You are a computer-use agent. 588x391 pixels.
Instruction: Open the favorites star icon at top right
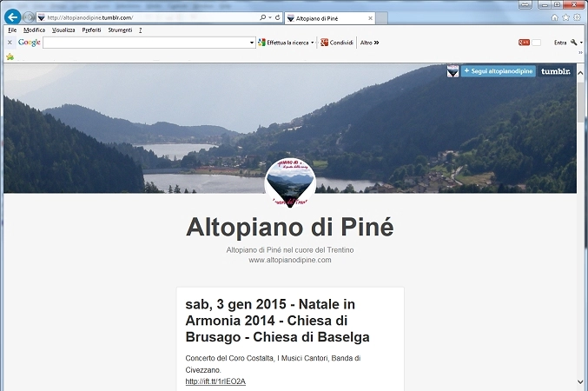coord(566,17)
